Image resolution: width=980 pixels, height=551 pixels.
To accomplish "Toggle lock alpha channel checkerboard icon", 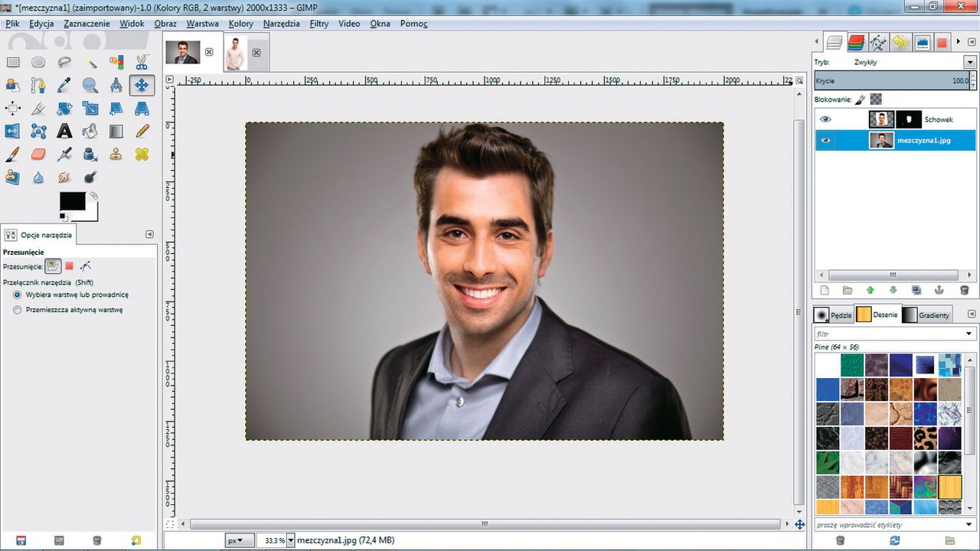I will point(876,99).
